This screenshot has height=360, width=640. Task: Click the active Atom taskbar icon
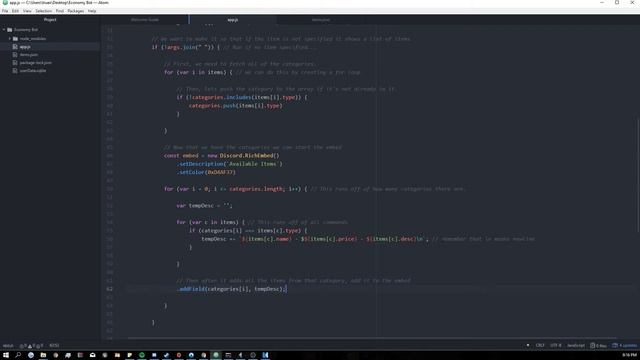pos(216,355)
